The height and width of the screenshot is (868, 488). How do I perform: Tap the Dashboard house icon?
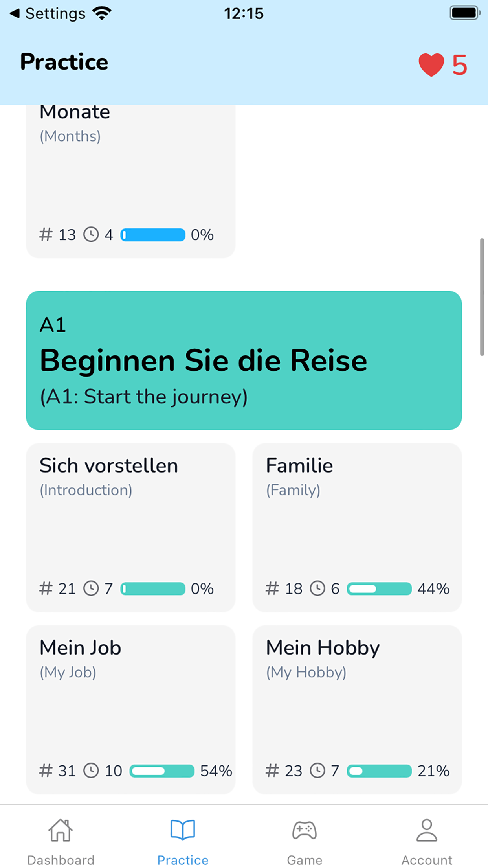point(61,830)
